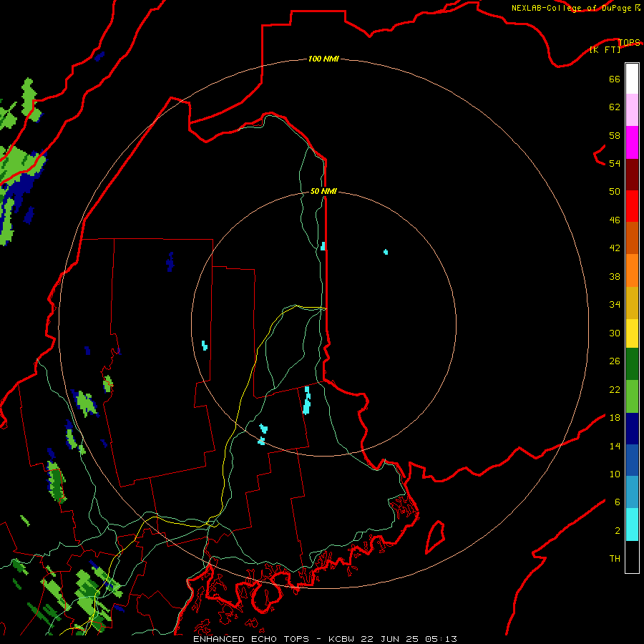Click the legend value 10
Image resolution: width=644 pixels, height=644 pixels.
click(x=615, y=474)
